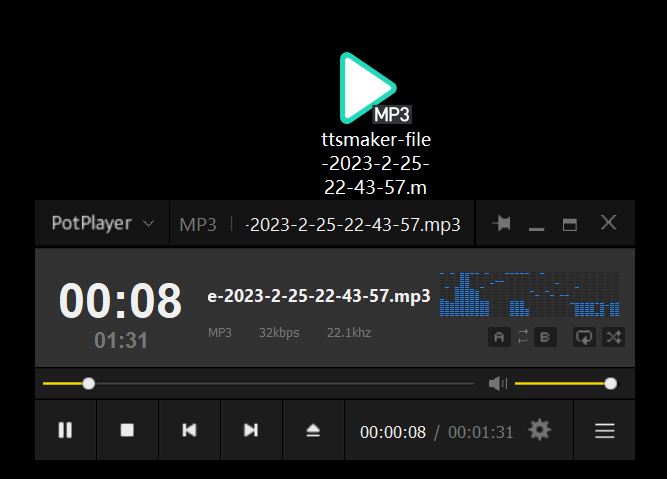Open the PotPlayer main menu dropdown
The width and height of the screenshot is (667, 479).
coord(102,224)
